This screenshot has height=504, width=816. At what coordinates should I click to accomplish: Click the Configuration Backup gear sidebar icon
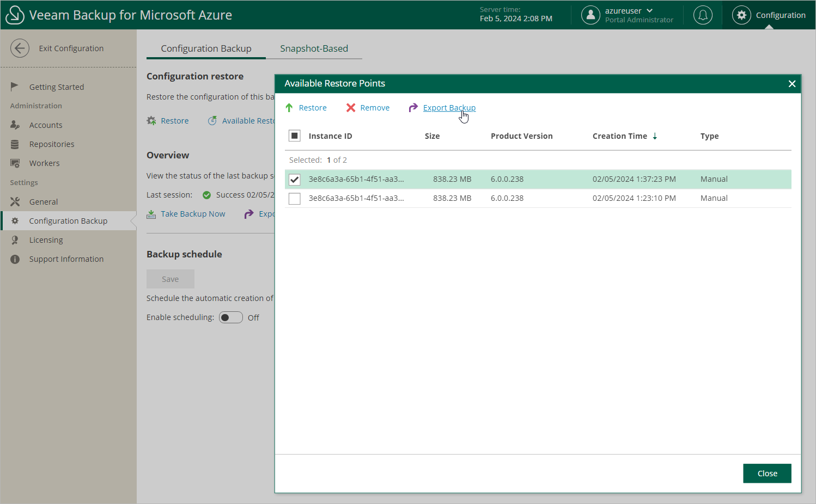pyautogui.click(x=15, y=220)
